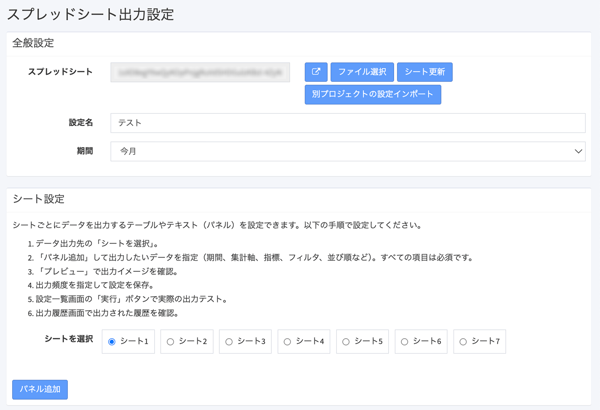Click step 1 text データ出力先の「シートを選択」

point(93,243)
